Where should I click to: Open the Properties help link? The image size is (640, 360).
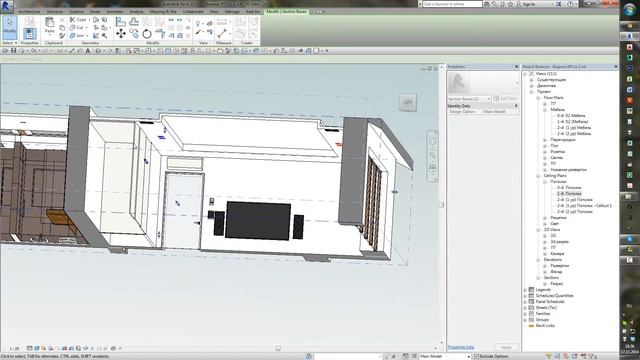pos(461,347)
